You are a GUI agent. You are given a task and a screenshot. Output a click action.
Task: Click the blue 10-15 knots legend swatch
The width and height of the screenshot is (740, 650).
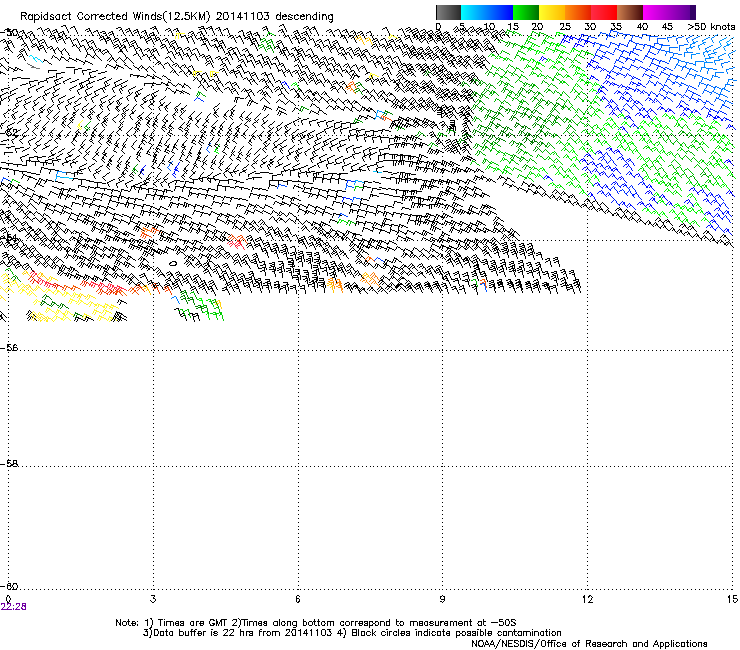point(499,12)
